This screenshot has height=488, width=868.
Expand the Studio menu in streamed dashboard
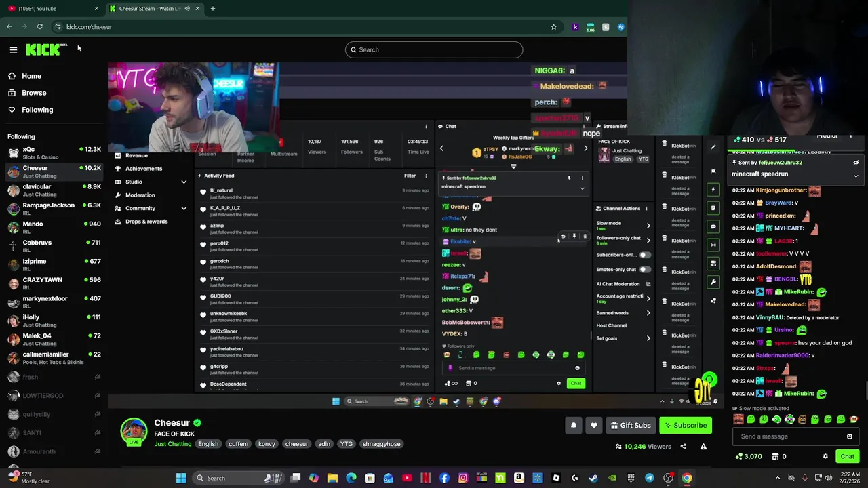click(x=184, y=182)
